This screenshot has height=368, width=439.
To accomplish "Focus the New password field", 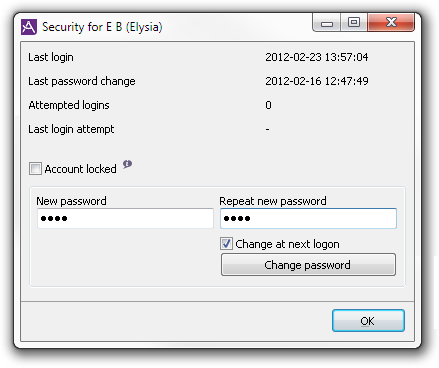I will 125,219.
